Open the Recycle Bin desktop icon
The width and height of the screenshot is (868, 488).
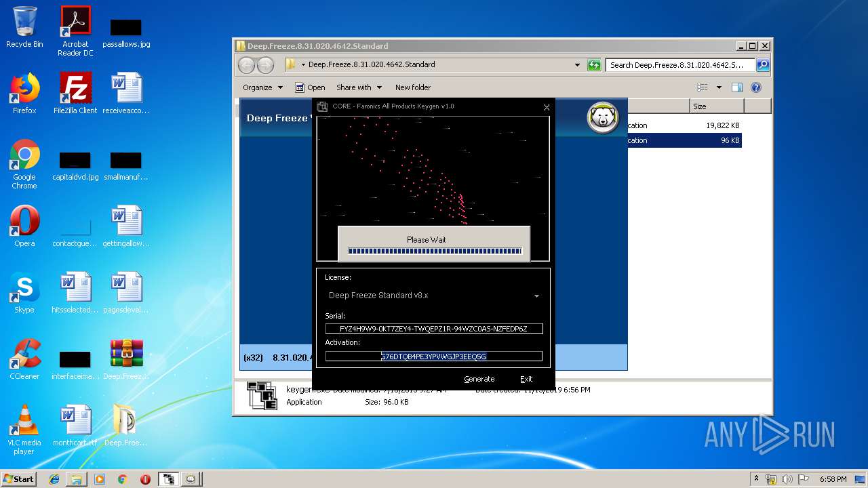(24, 27)
